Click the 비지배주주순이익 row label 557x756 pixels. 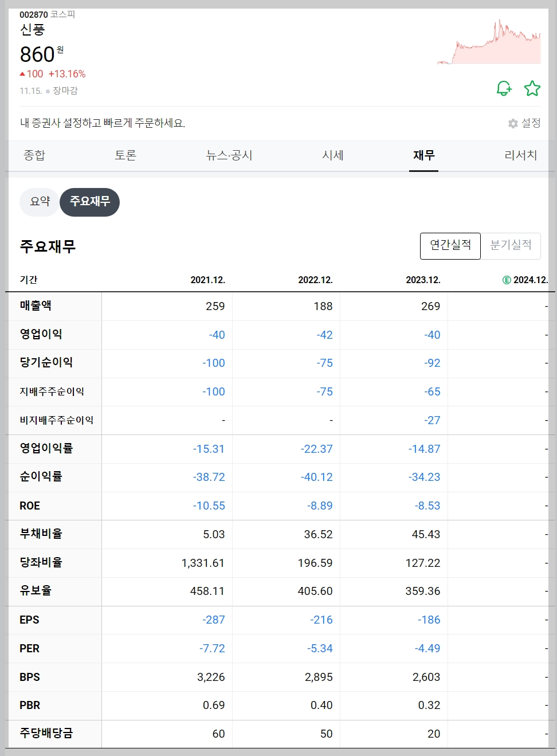[57, 420]
